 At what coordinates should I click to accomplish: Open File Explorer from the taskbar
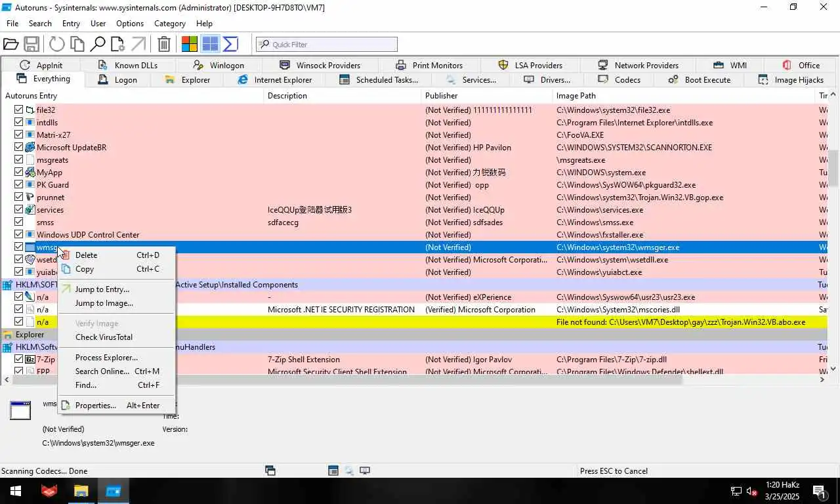tap(81, 491)
